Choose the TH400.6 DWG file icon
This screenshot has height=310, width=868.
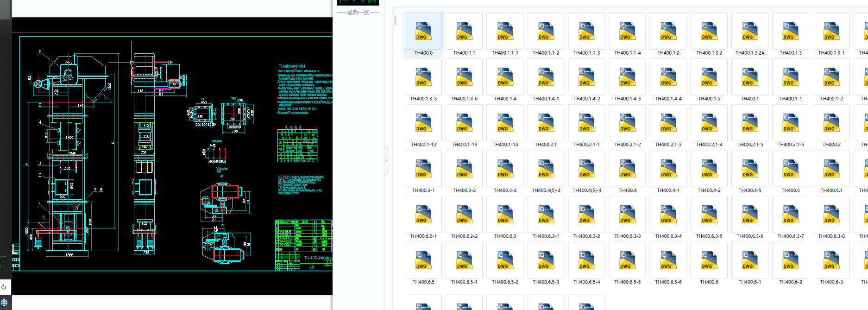[x=709, y=260]
